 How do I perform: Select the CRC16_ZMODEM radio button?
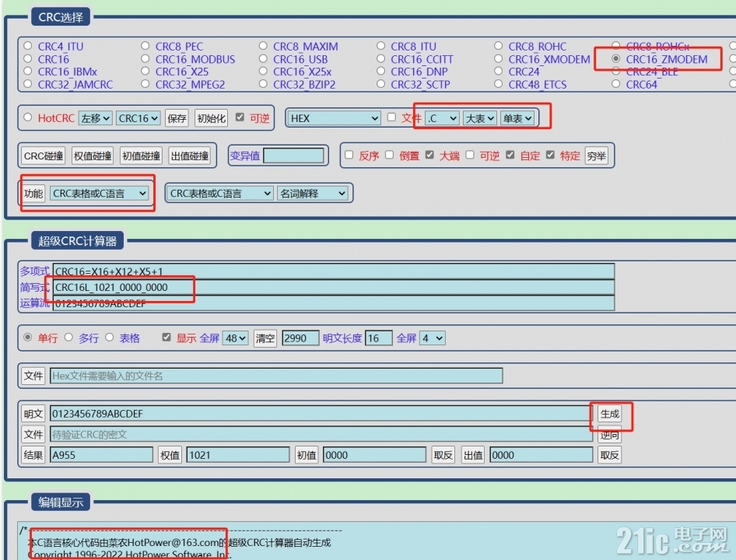[616, 58]
